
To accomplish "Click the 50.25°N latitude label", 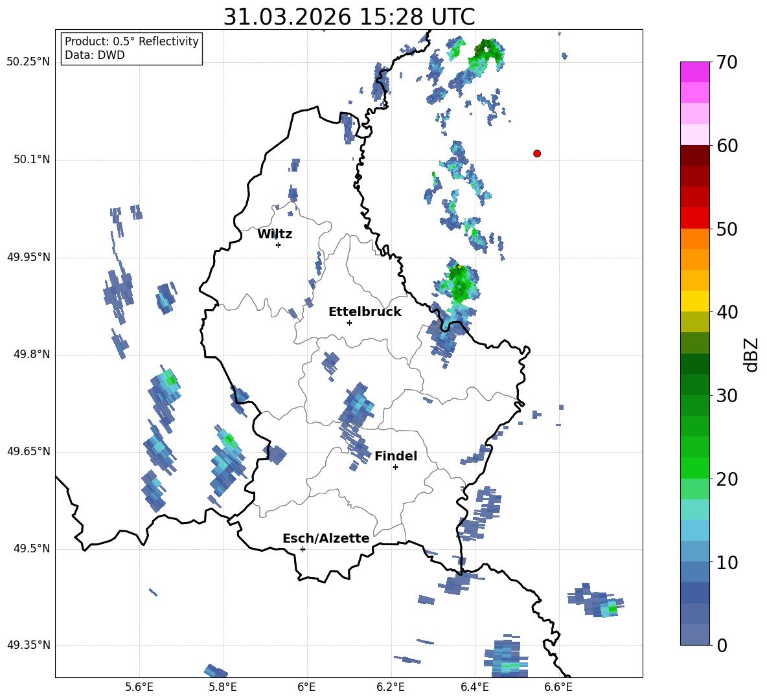I will (x=29, y=62).
